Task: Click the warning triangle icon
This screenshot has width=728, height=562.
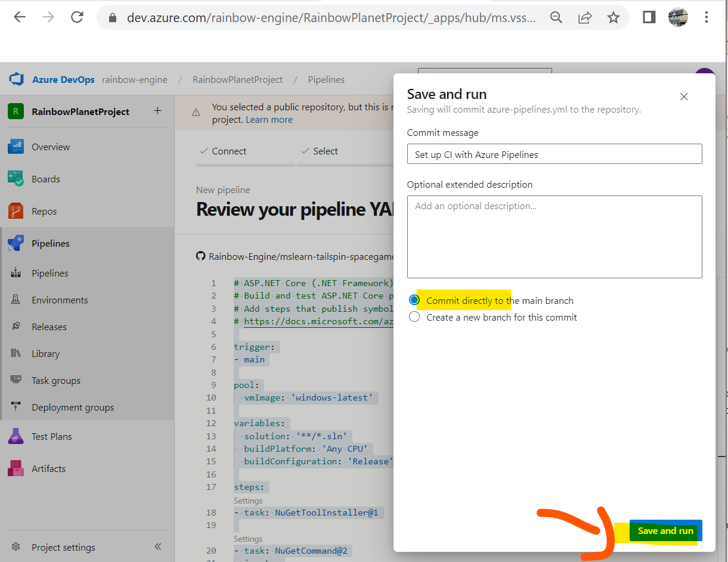Action: [x=196, y=113]
